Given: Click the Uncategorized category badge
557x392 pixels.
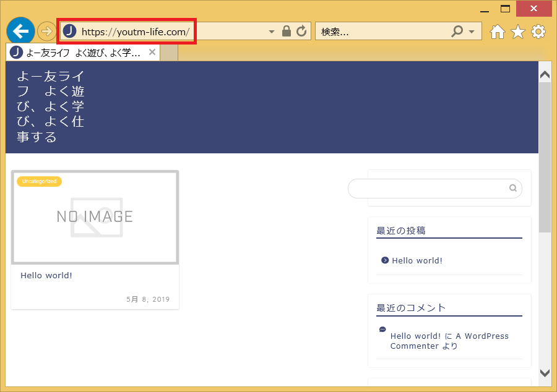Looking at the screenshot, I should (39, 181).
